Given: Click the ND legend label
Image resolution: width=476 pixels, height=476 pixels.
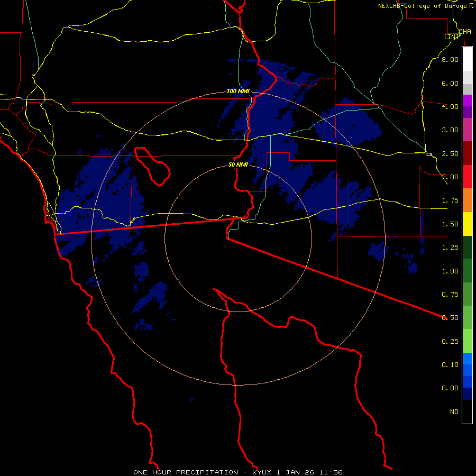Looking at the screenshot, I should (454, 412).
